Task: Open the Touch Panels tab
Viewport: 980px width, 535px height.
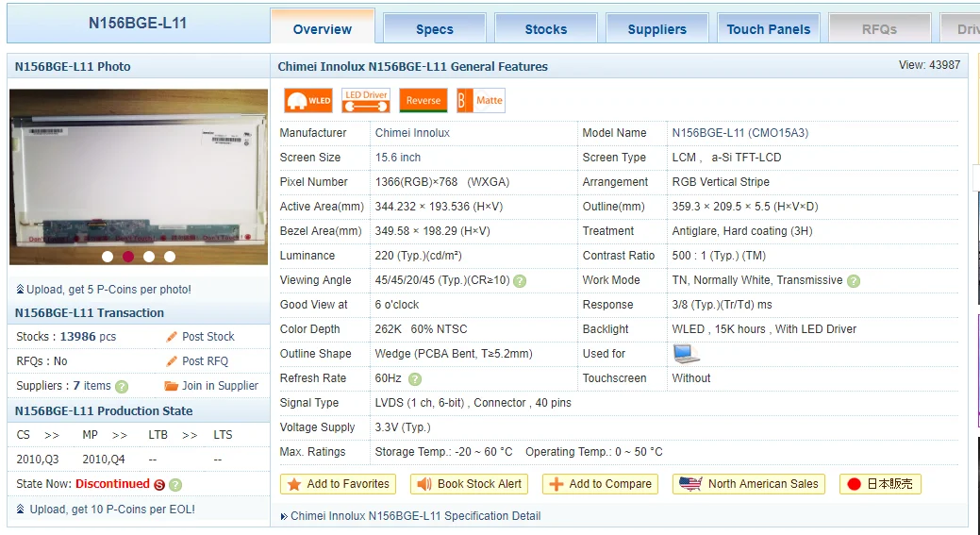Action: [x=768, y=28]
